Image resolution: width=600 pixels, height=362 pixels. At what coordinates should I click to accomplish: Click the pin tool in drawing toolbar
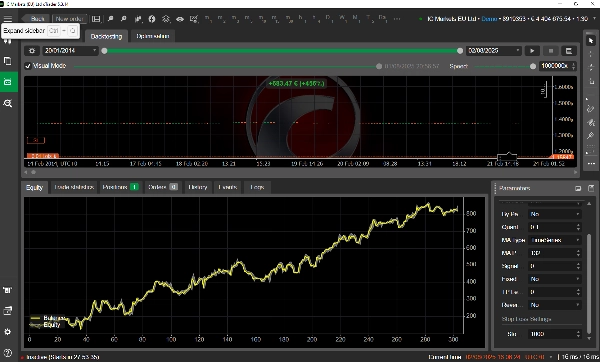tap(591, 135)
